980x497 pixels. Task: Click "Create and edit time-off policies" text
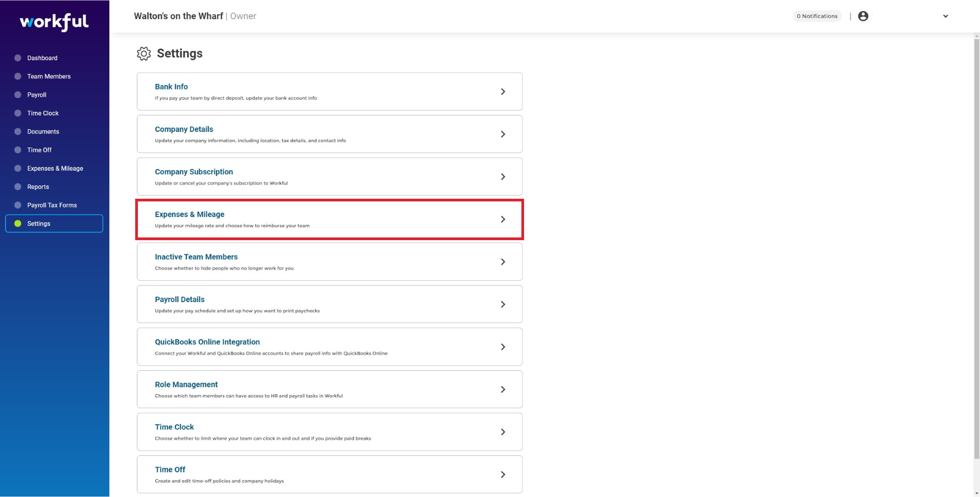coord(219,481)
